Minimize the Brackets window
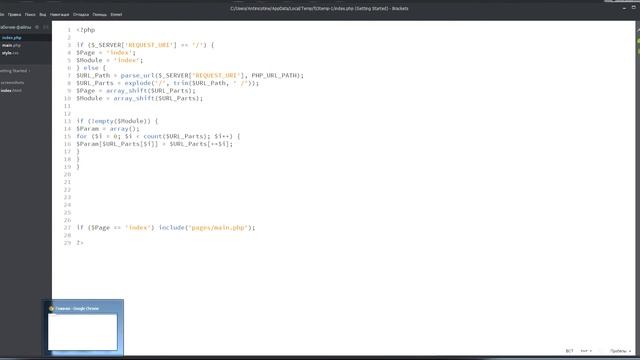640x360 pixels. point(624,8)
